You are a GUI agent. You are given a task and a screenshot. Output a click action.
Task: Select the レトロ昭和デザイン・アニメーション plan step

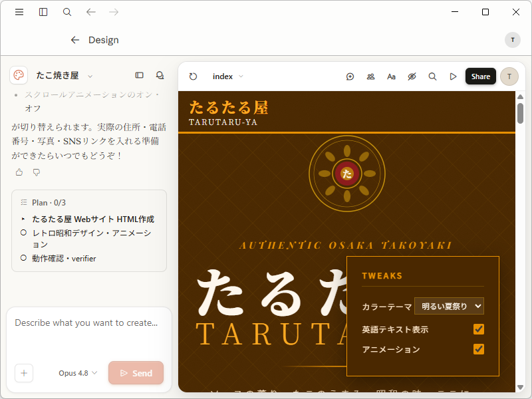92,239
